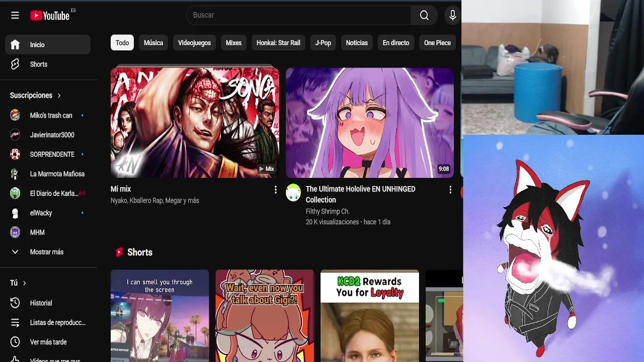Expand Mostrar más subscriptions list
This screenshot has height=362, width=644.
[x=49, y=252]
